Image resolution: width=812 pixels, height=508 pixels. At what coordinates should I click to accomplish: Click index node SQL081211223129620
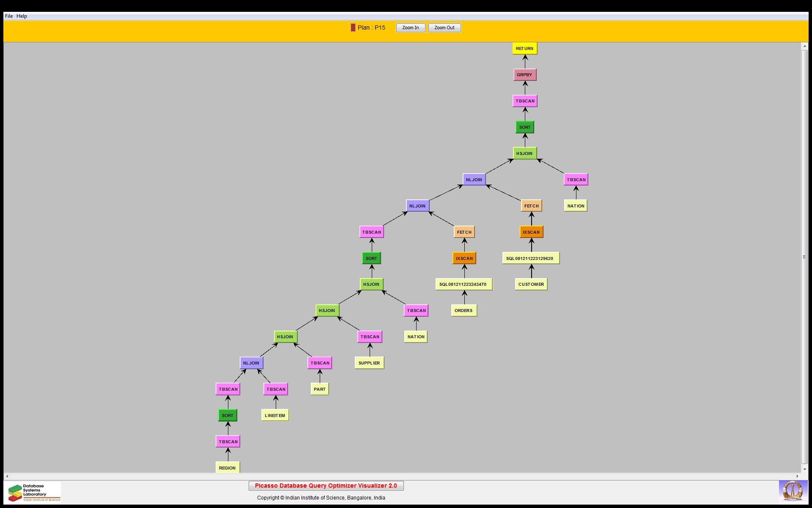coord(530,258)
